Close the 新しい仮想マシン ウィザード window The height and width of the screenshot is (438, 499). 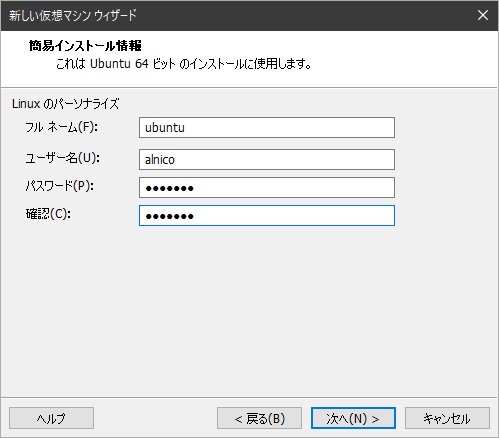(483, 15)
